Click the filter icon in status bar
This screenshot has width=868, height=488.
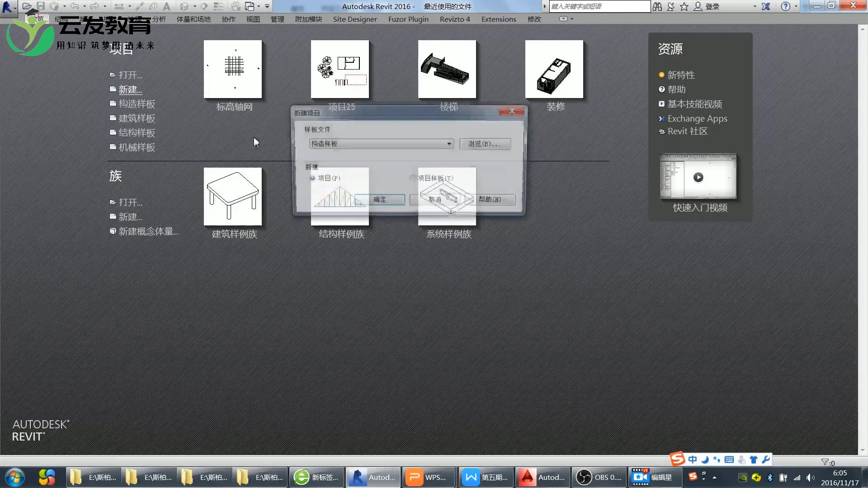[825, 462]
